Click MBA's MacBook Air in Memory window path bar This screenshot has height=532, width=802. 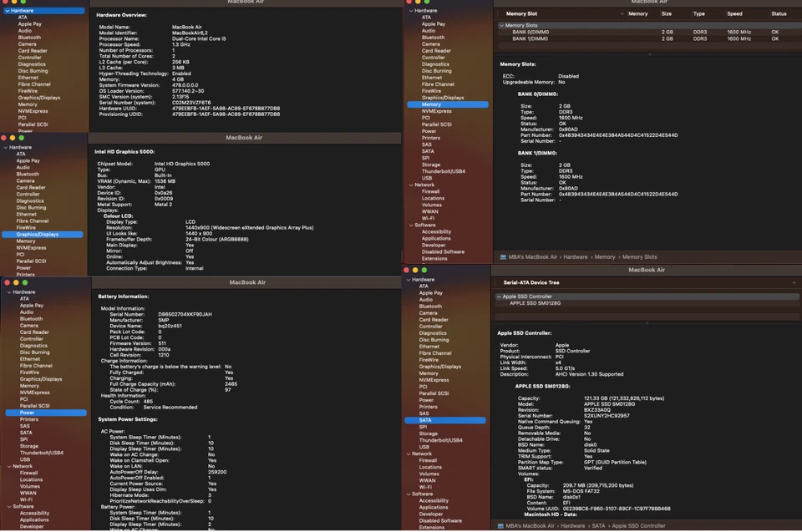(532, 257)
